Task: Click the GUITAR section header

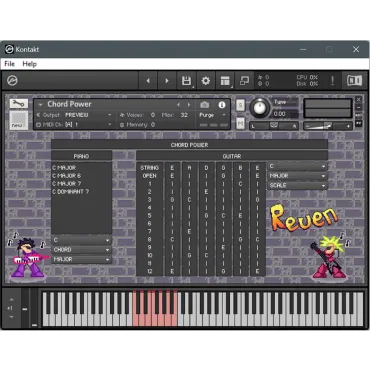Action: (232, 156)
